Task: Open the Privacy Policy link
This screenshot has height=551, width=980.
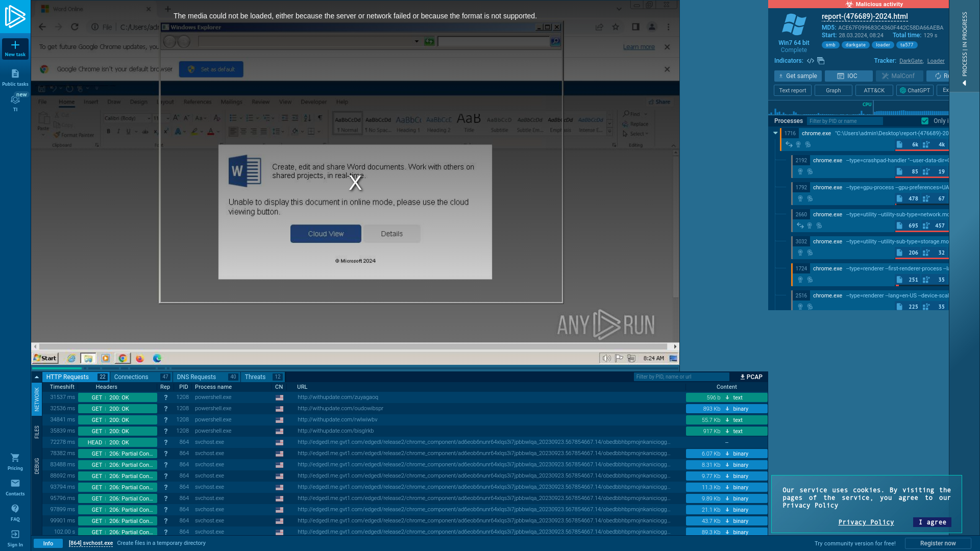Action: point(866,522)
